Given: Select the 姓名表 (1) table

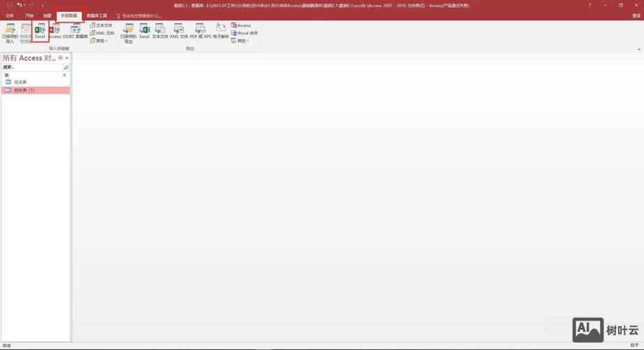Looking at the screenshot, I should (x=24, y=90).
